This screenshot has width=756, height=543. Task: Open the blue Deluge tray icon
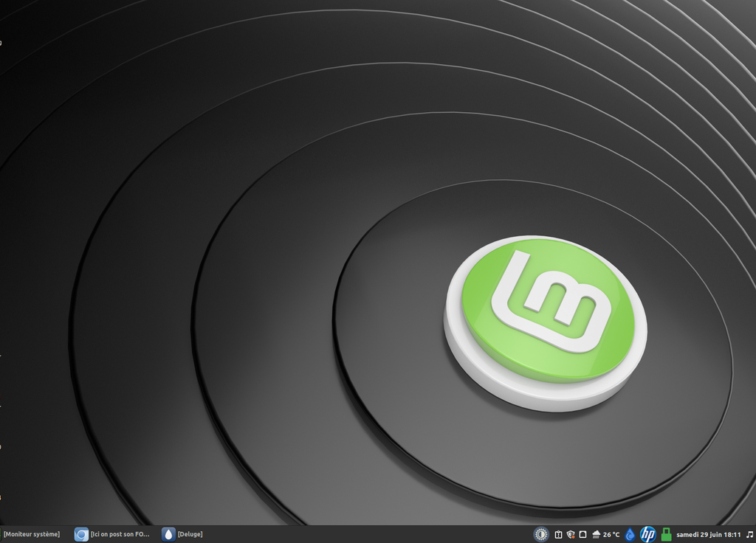pos(630,534)
